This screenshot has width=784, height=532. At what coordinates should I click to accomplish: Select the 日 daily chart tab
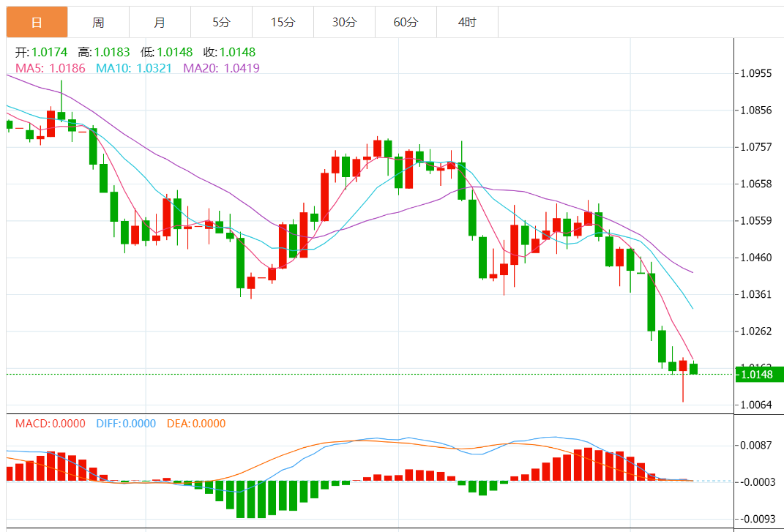37,22
